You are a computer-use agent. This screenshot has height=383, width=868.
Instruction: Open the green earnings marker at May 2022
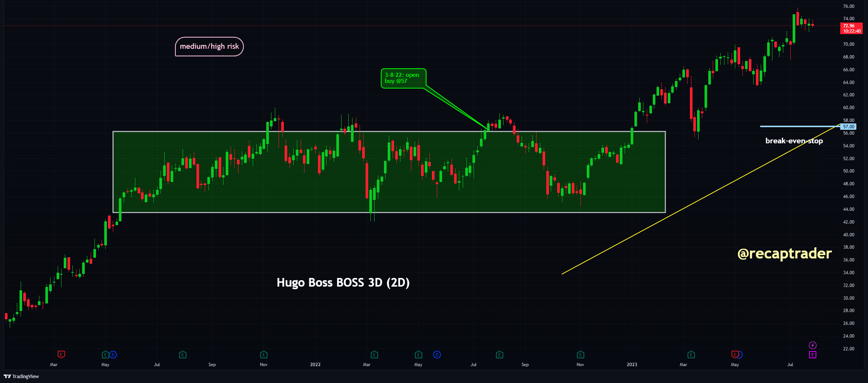(418, 354)
